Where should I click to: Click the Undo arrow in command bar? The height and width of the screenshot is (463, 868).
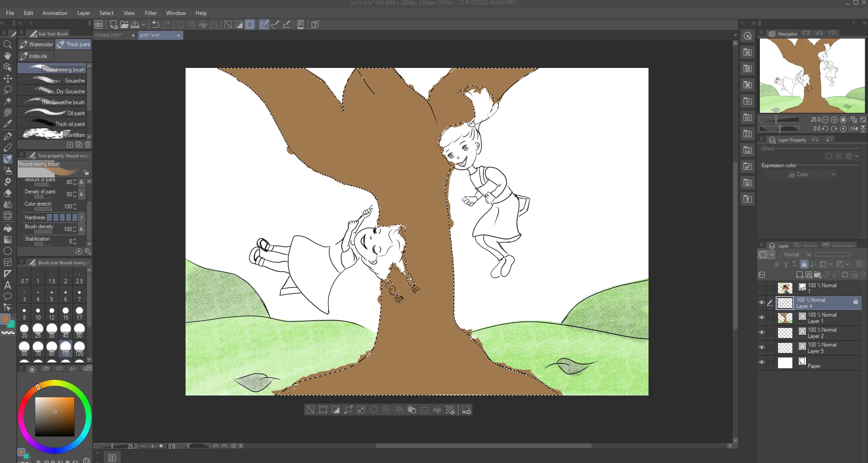(x=156, y=24)
